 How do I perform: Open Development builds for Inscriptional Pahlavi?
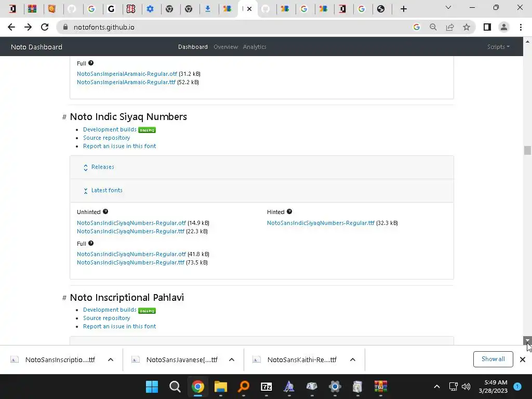(x=110, y=310)
